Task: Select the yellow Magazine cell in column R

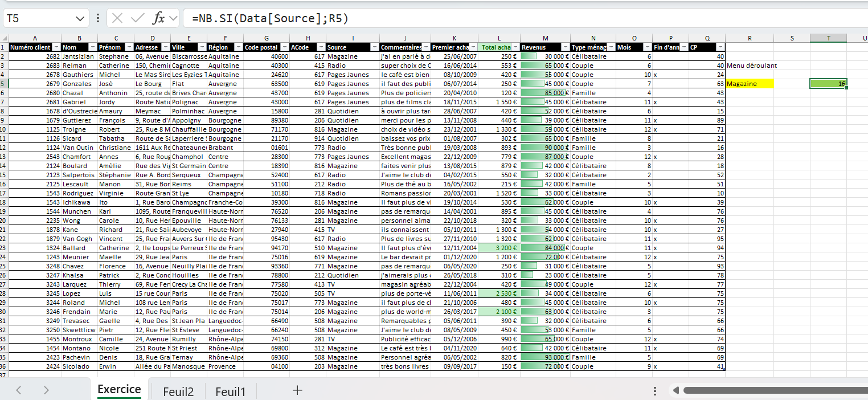Action: pyautogui.click(x=750, y=84)
